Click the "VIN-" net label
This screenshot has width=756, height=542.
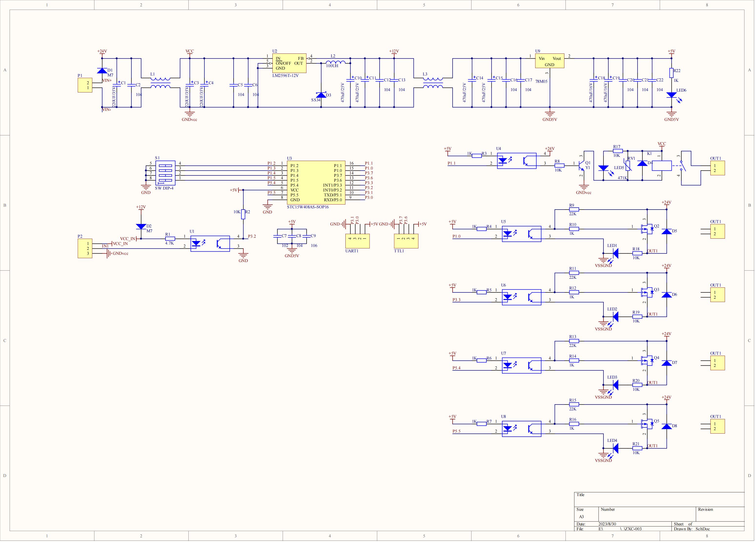(x=107, y=109)
